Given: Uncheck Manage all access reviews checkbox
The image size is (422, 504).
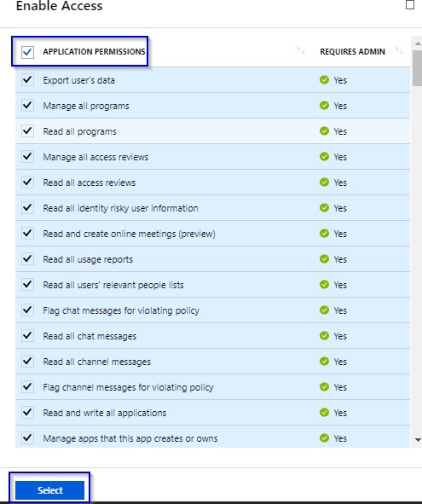Looking at the screenshot, I should click(27, 157).
